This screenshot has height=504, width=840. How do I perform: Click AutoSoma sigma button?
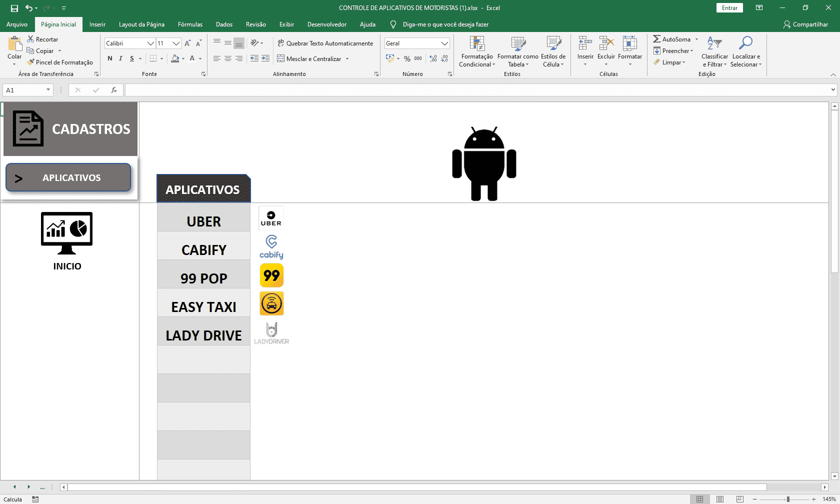[x=672, y=39]
